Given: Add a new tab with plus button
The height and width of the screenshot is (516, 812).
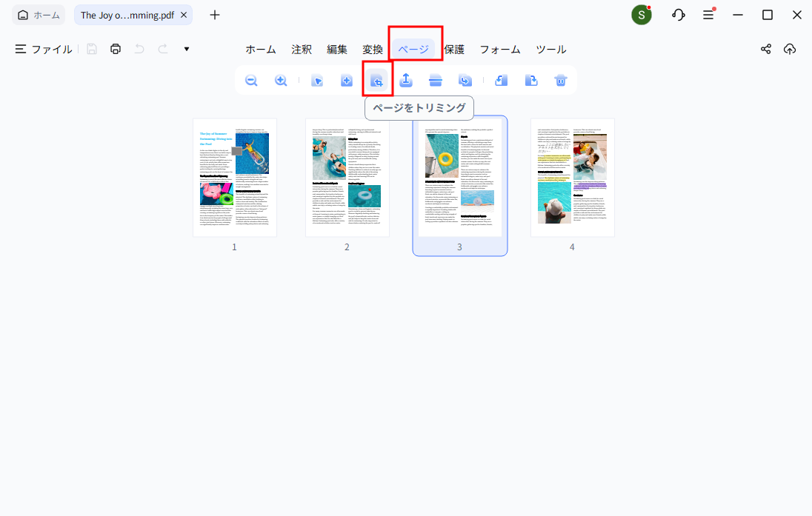Looking at the screenshot, I should click(215, 15).
